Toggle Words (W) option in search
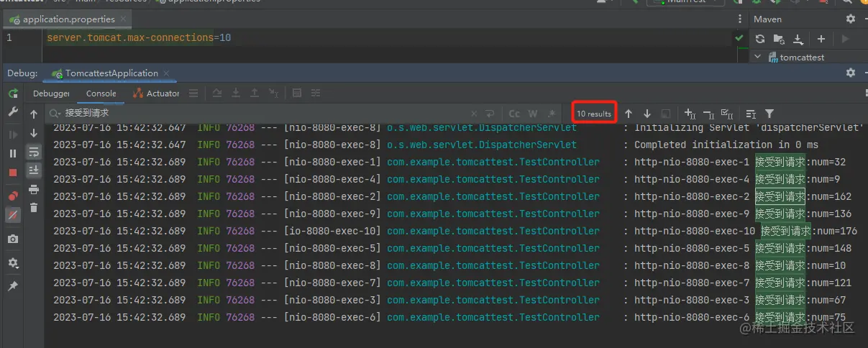Image resolution: width=868 pixels, height=348 pixels. (x=533, y=114)
